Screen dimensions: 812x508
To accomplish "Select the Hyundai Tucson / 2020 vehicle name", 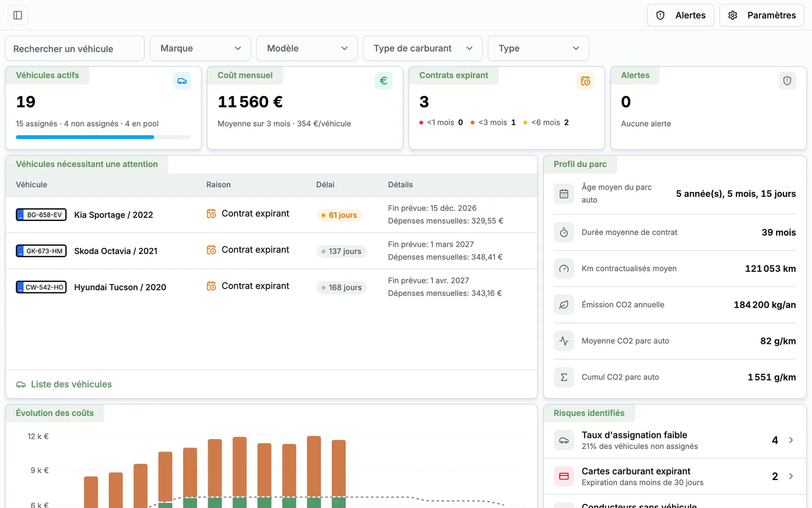I will 120,287.
